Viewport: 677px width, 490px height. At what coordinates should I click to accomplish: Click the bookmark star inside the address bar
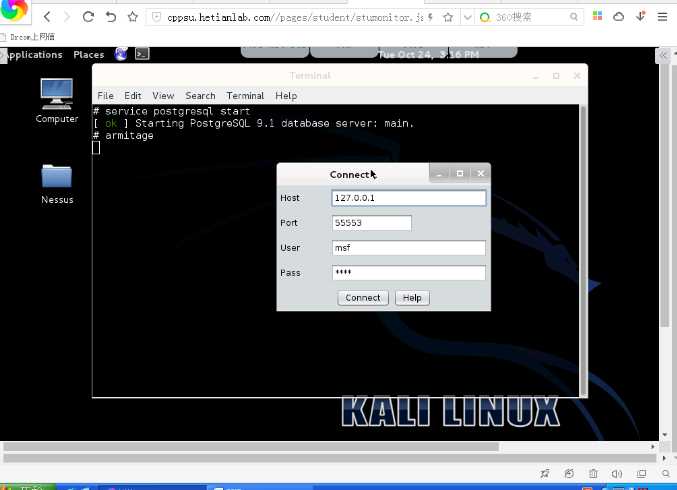[x=448, y=17]
